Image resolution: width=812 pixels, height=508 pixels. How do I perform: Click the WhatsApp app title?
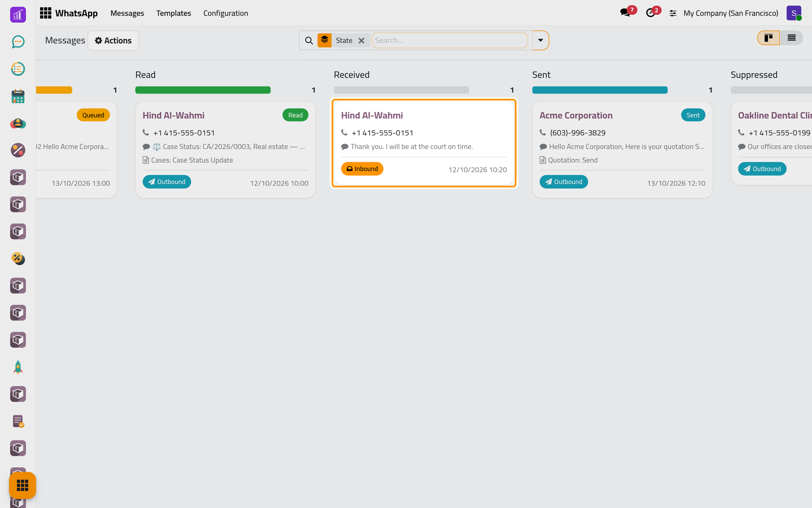(76, 13)
